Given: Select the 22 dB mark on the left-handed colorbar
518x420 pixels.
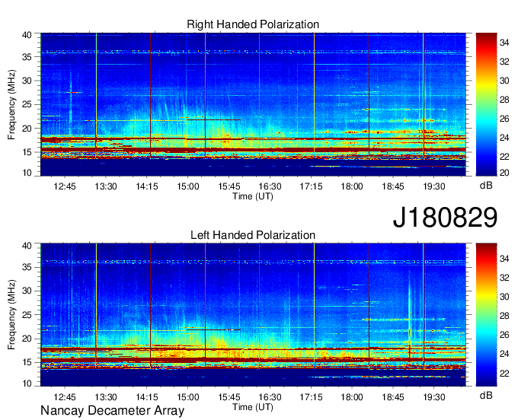Looking at the screenshot, I should click(504, 373).
